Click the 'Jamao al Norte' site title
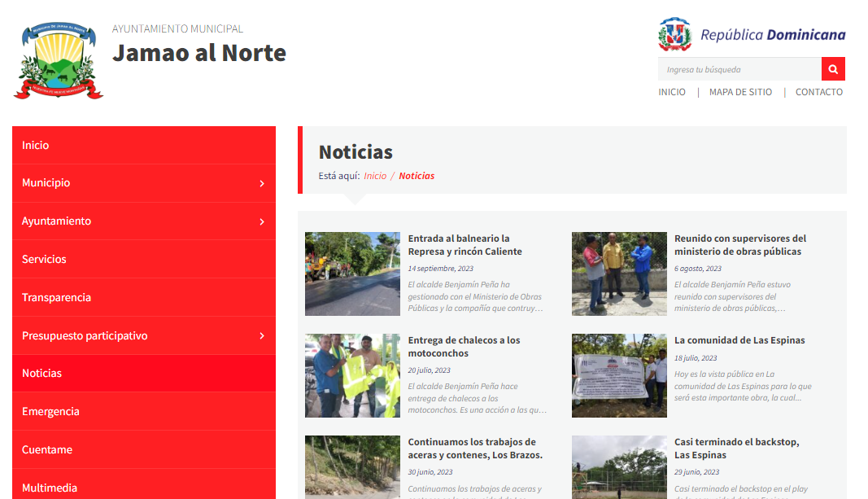The image size is (868, 499). pyautogui.click(x=199, y=53)
